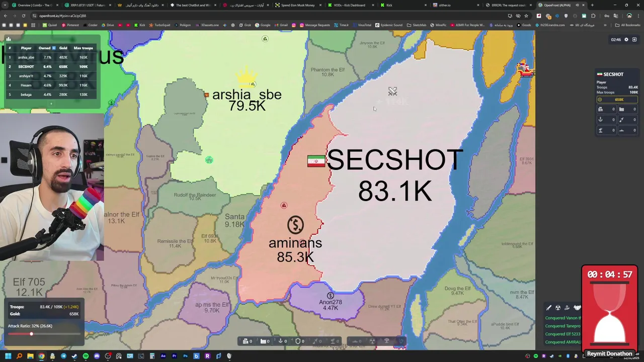
Task: Open All Bookmarks folder
Action: [628, 25]
